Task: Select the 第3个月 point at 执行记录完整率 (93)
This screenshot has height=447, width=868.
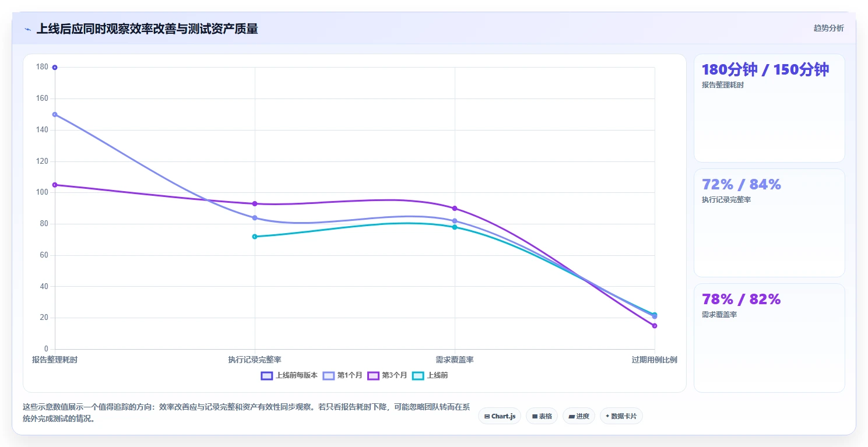Action: tap(255, 203)
